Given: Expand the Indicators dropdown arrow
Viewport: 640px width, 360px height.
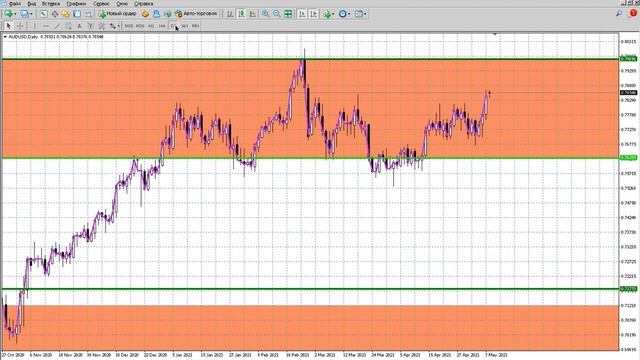Looking at the screenshot, I should click(x=333, y=14).
